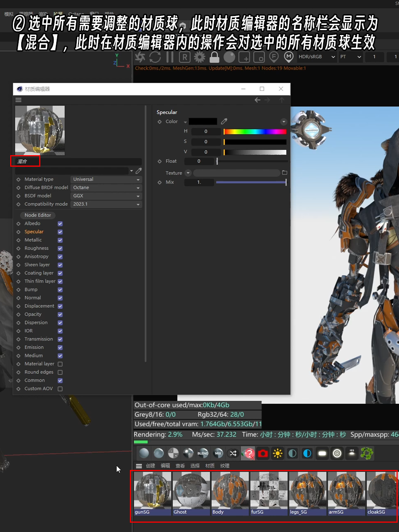The height and width of the screenshot is (532, 399).
Task: Add an area light with glowing rectangle icon
Action: (322, 453)
